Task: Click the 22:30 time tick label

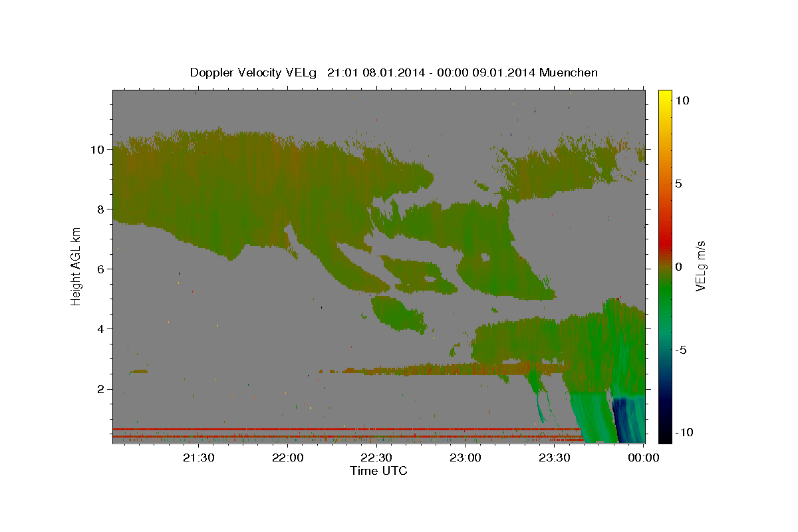Action: point(376,458)
